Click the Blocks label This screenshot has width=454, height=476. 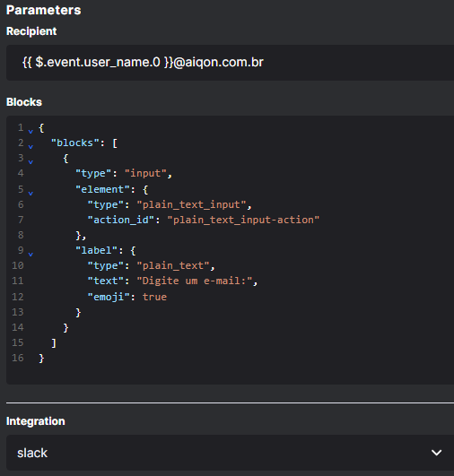click(24, 102)
